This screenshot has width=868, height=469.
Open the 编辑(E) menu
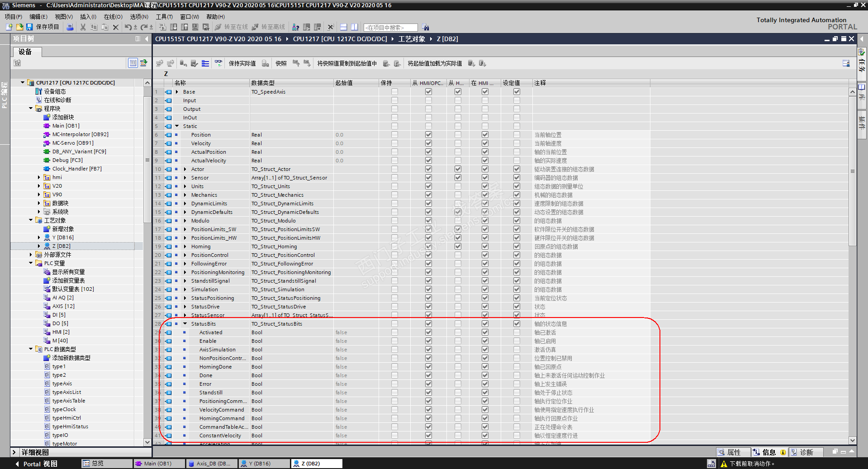coord(38,17)
